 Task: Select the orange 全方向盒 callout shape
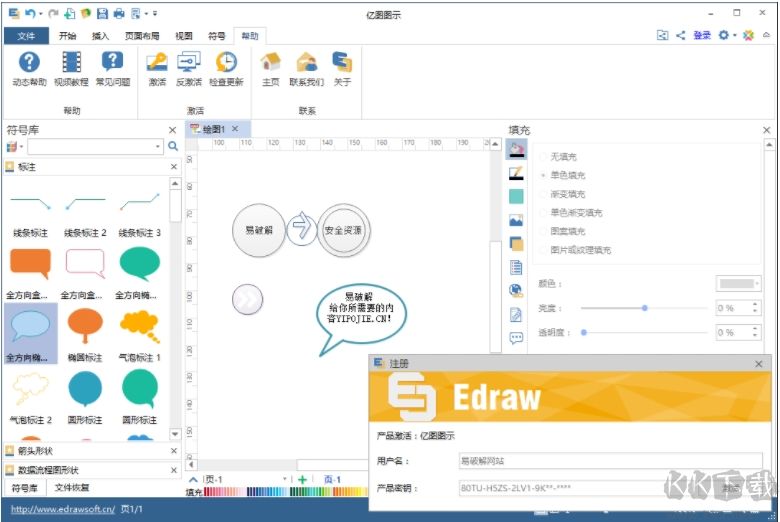(x=30, y=264)
